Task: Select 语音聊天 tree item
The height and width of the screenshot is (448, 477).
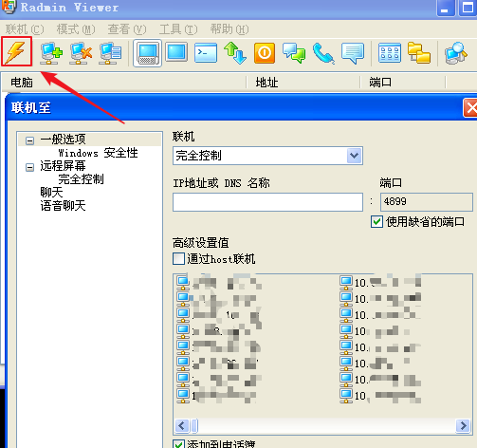Action: point(63,206)
